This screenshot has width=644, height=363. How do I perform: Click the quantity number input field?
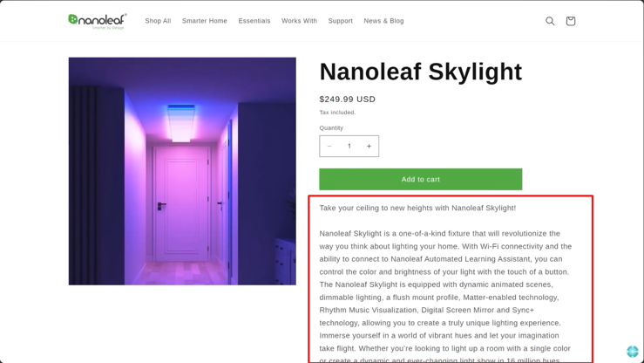349,146
